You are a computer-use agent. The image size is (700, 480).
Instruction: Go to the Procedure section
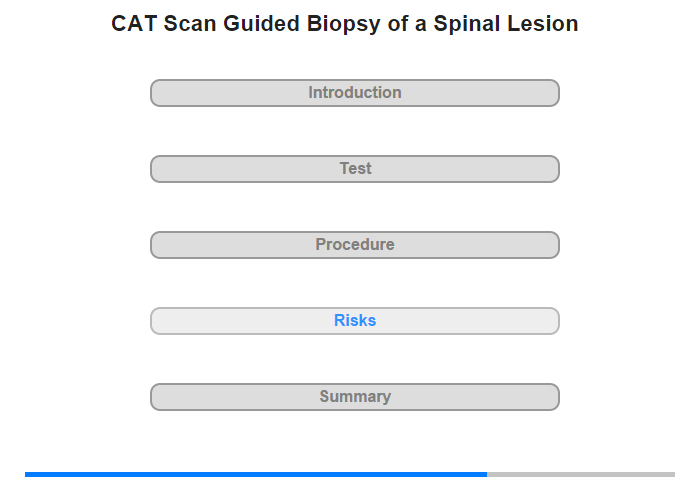tap(354, 245)
